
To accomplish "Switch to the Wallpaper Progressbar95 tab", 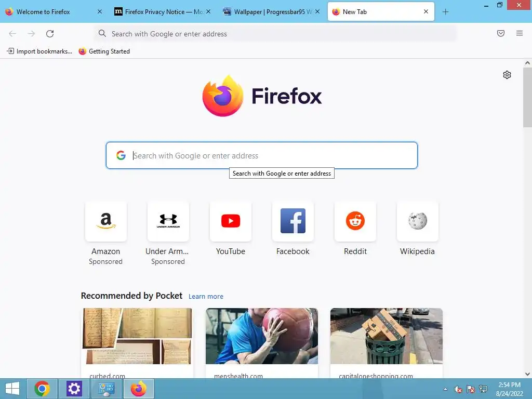I will click(273, 12).
